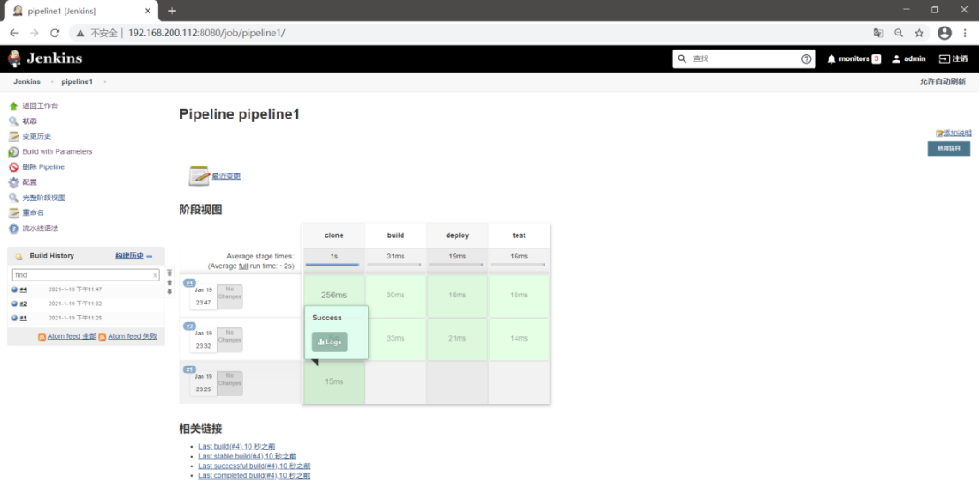Open Last stable build(#4) link
Viewport: 980px width, 485px height.
point(248,457)
